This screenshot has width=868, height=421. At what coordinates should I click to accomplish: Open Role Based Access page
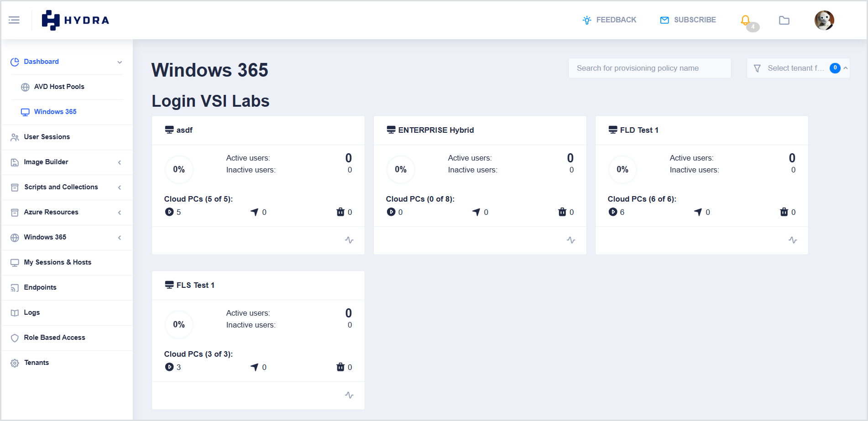click(55, 338)
